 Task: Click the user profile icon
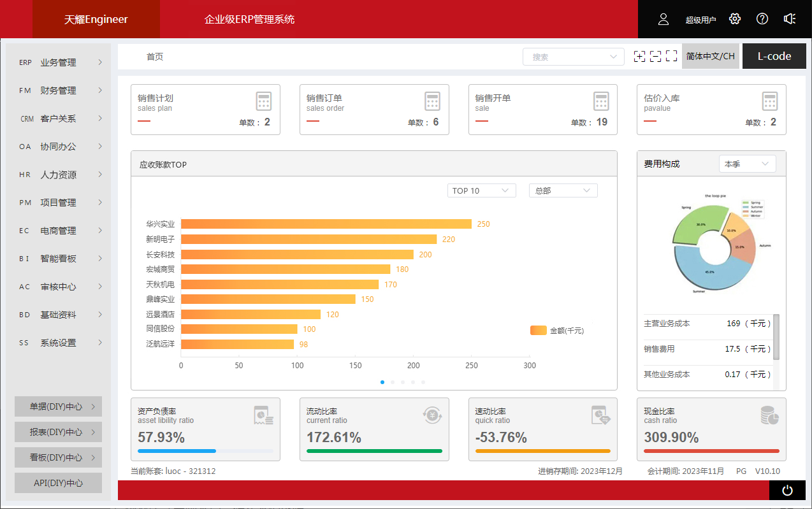[663, 19]
